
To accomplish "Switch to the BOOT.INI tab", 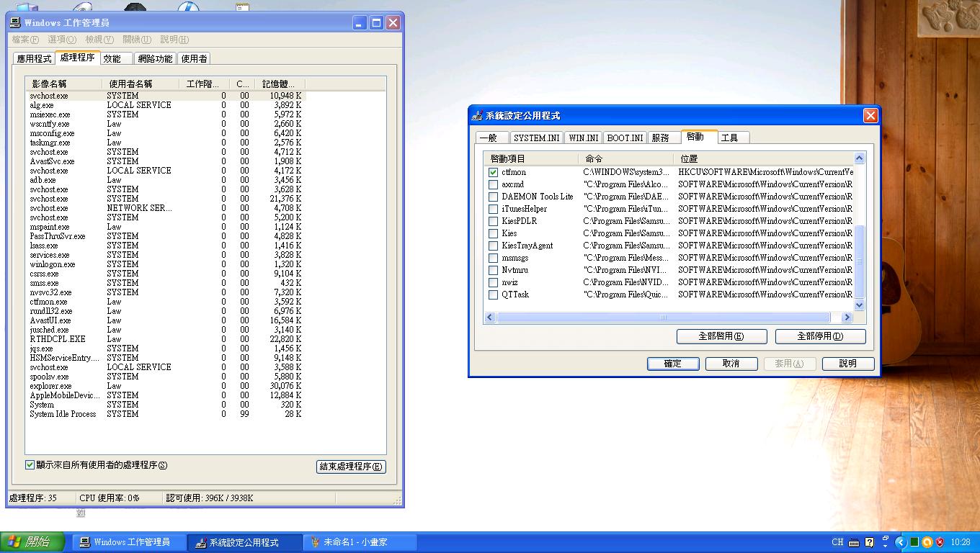I will pyautogui.click(x=625, y=138).
